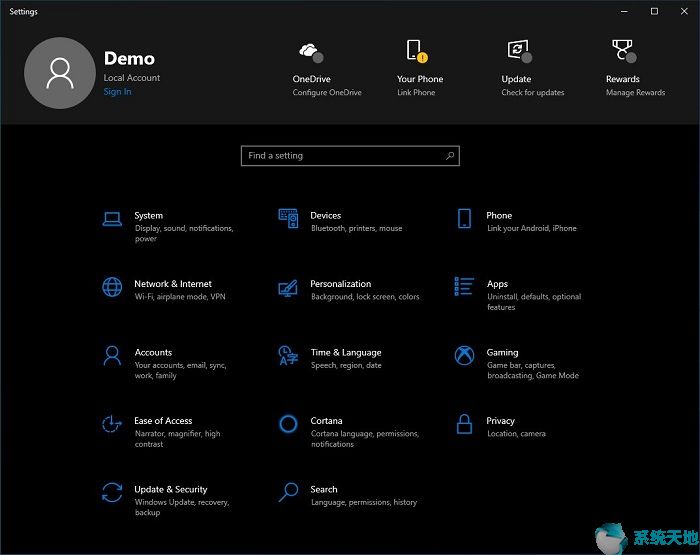
Task: Click 'Narrator, magnifier, high contrast' description
Action: pyautogui.click(x=177, y=439)
